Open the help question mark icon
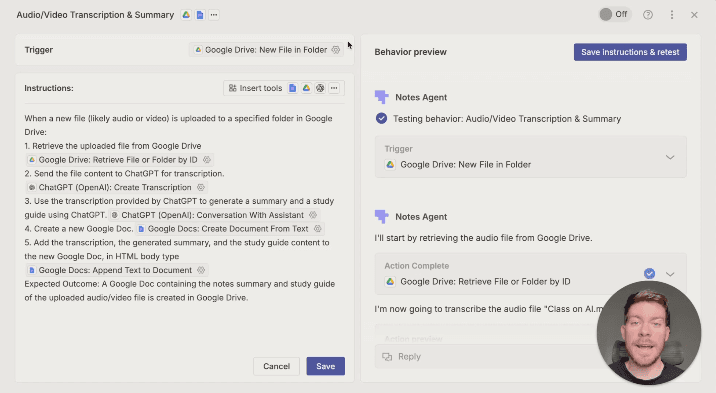Image resolution: width=716 pixels, height=393 pixels. tap(648, 15)
